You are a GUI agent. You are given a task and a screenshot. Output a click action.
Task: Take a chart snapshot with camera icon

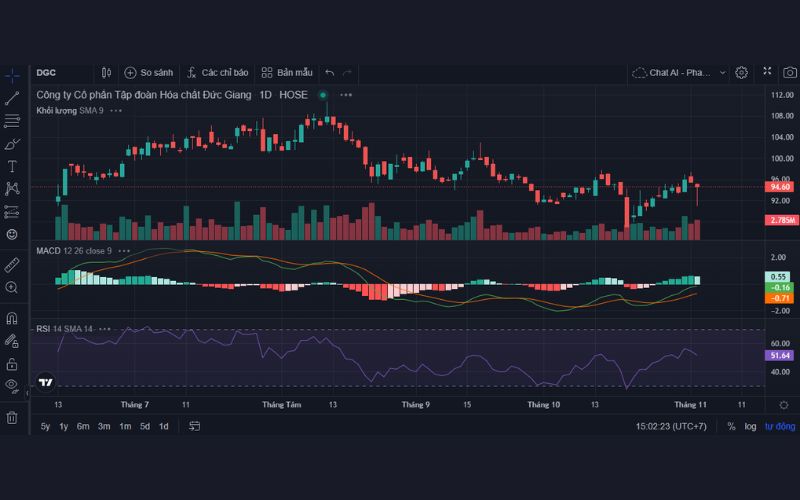click(x=791, y=73)
